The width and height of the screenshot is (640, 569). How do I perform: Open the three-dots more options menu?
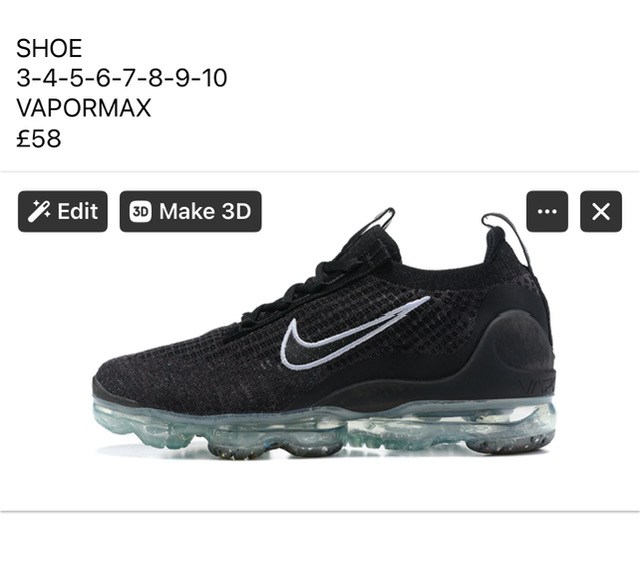tap(547, 211)
